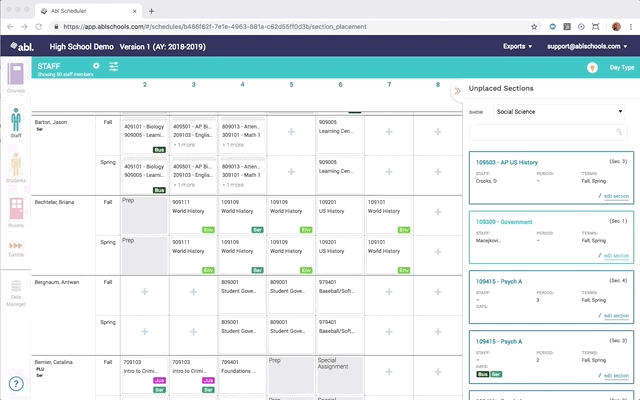Image resolution: width=640 pixels, height=400 pixels.
Task: Open the Show Social Science dropdown
Action: [x=558, y=112]
